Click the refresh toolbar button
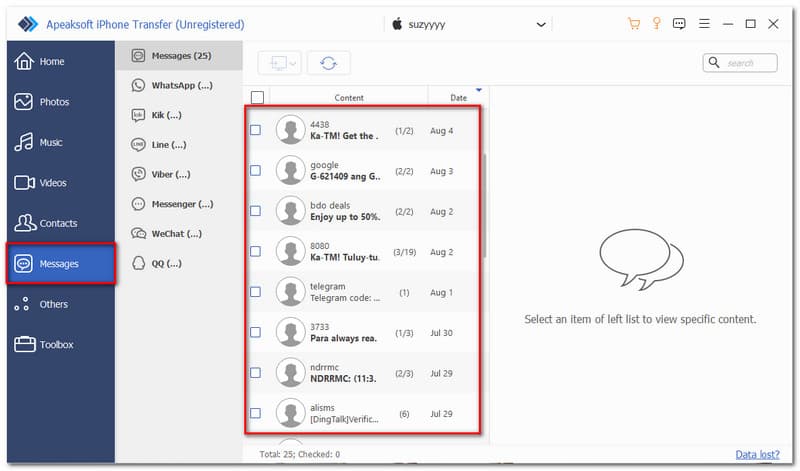Screen dimensions: 800x471 point(329,63)
